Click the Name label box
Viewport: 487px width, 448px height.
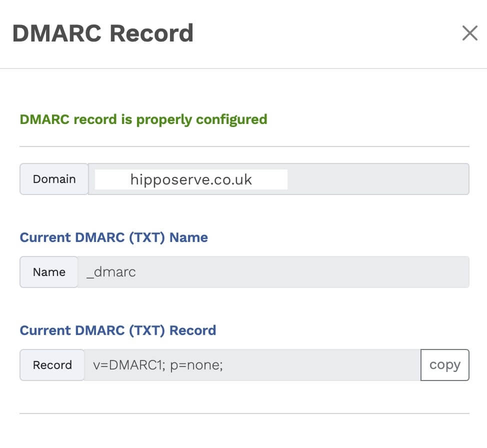pyautogui.click(x=49, y=272)
